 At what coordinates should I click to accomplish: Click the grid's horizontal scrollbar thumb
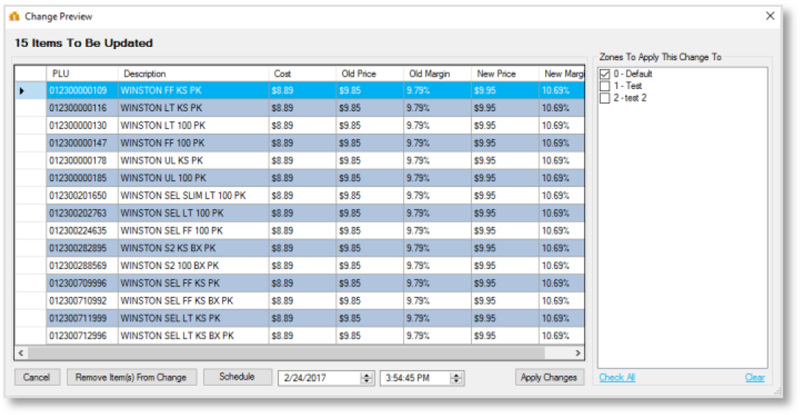tap(286, 353)
